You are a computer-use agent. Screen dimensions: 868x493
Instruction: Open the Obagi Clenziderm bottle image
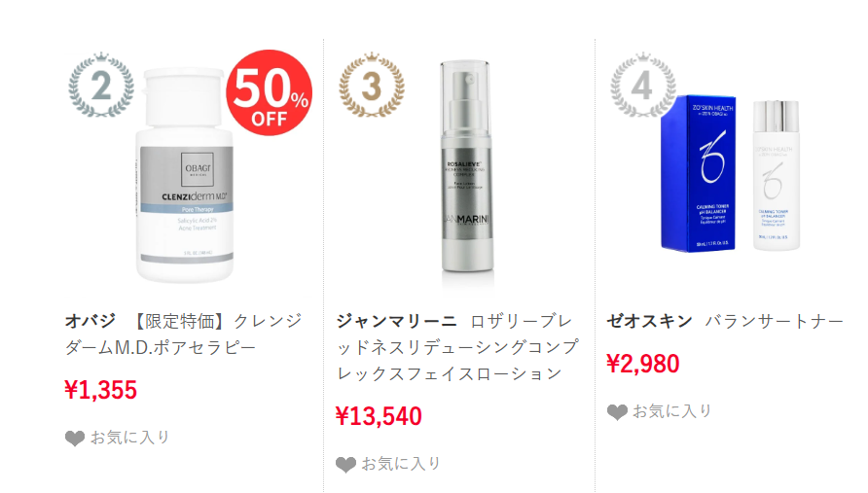185,175
